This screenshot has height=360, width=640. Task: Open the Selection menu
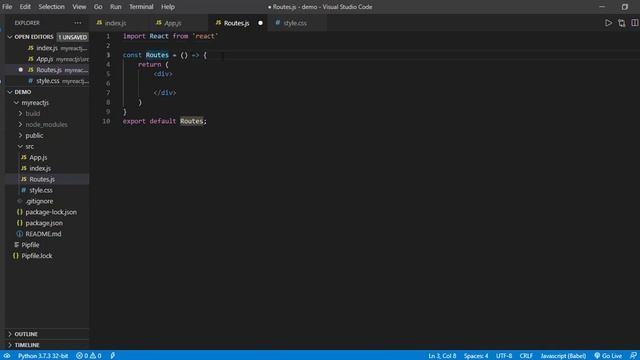(51, 7)
